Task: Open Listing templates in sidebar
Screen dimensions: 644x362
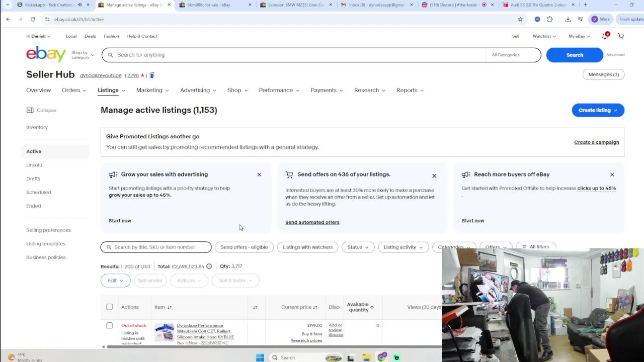Action: 46,244
